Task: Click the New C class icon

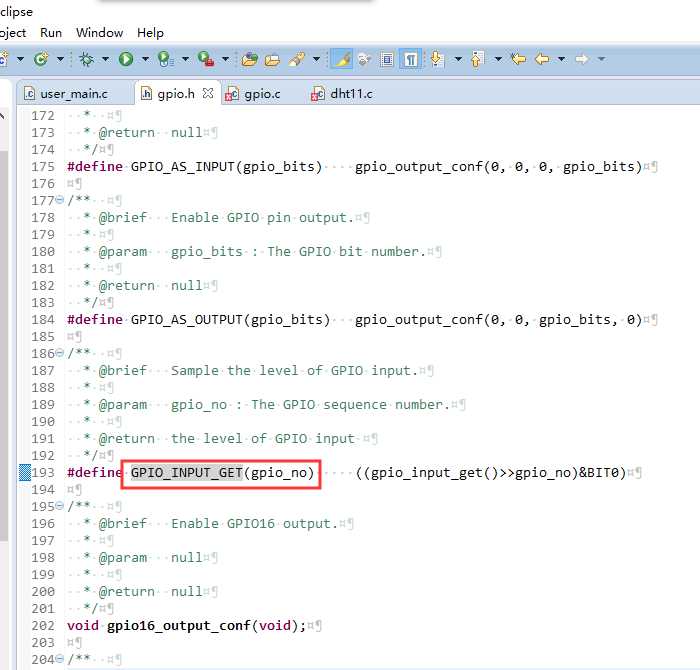Action: point(41,59)
